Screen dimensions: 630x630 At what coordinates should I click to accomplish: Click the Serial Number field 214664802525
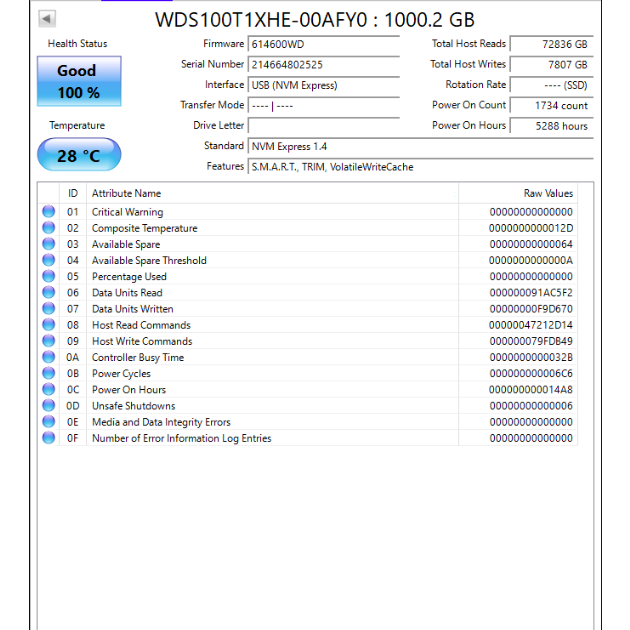[x=324, y=65]
